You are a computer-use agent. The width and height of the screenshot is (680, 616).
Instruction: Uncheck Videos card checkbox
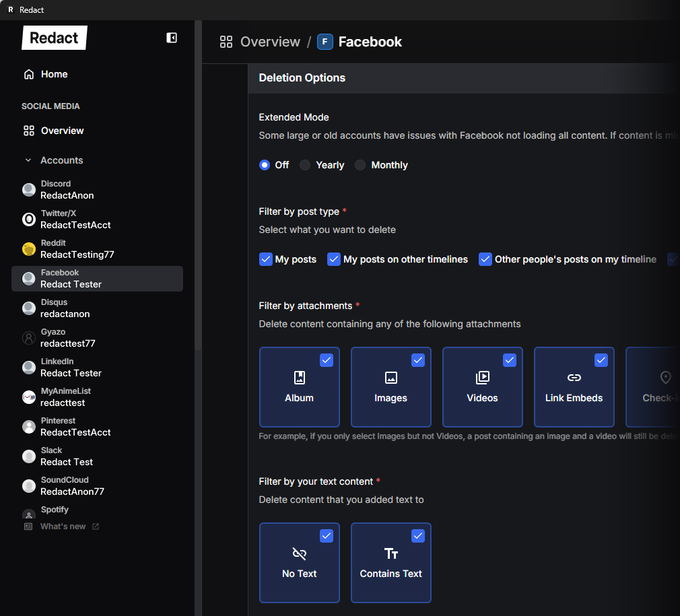point(509,360)
